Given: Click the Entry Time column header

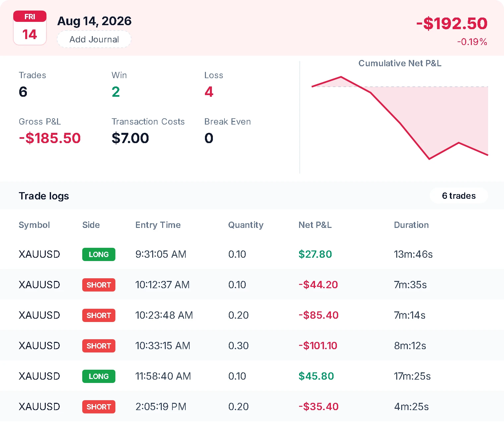Looking at the screenshot, I should (158, 225).
